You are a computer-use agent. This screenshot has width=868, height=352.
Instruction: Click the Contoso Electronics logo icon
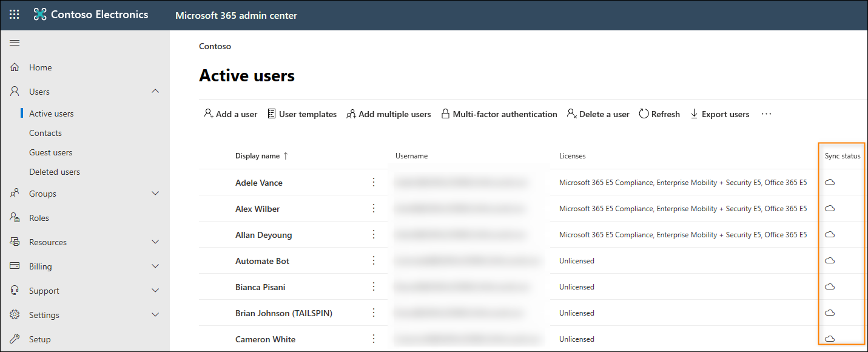click(40, 15)
